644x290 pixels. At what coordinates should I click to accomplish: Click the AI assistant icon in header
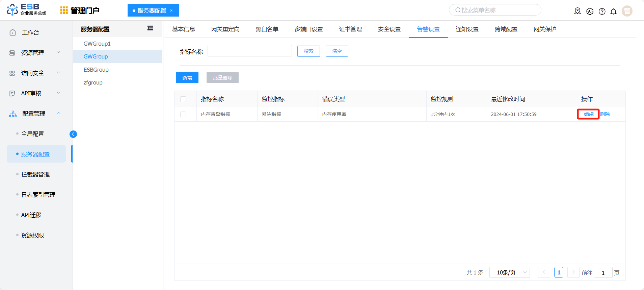click(590, 11)
